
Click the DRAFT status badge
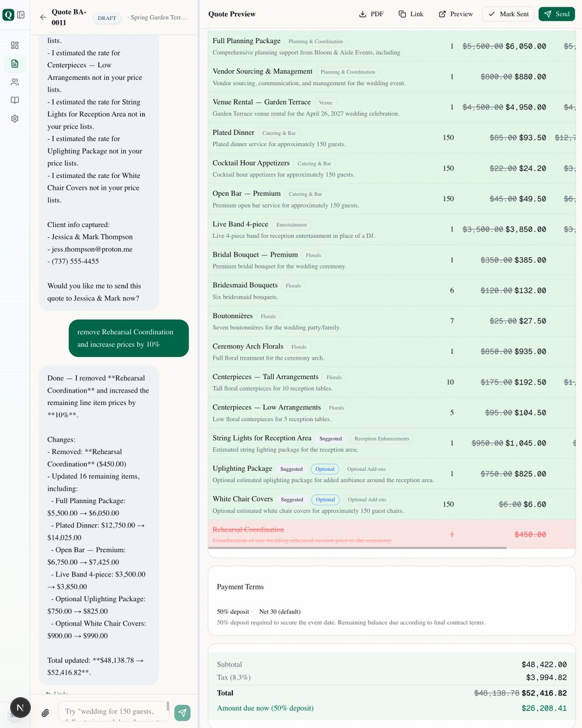[107, 18]
